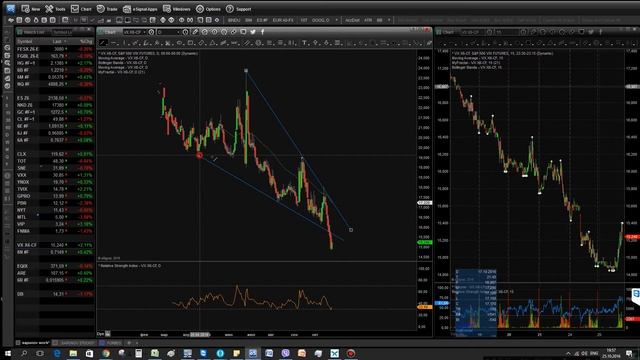Image resolution: width=640 pixels, height=360 pixels.
Task: Open the New menu
Action: [31, 9]
